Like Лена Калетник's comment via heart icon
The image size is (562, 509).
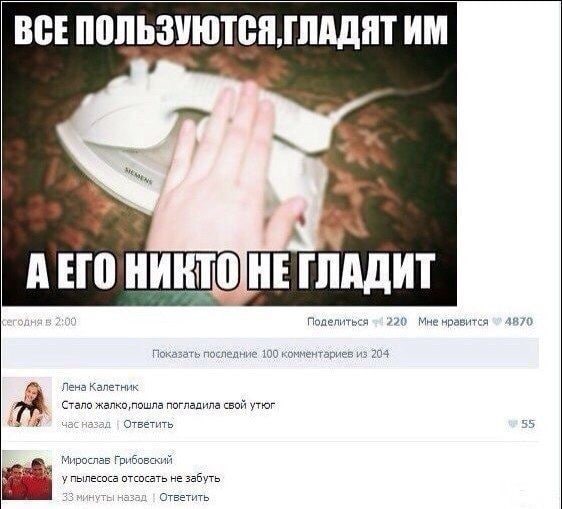(x=513, y=424)
